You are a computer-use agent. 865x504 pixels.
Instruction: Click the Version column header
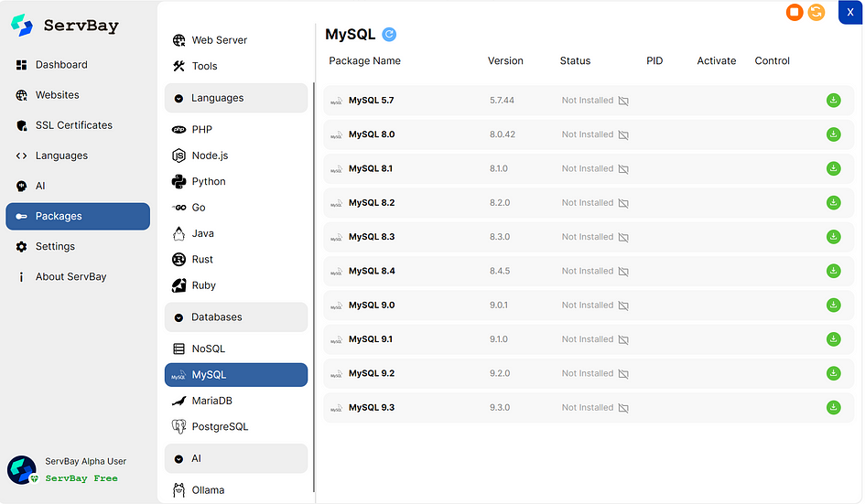pos(505,60)
